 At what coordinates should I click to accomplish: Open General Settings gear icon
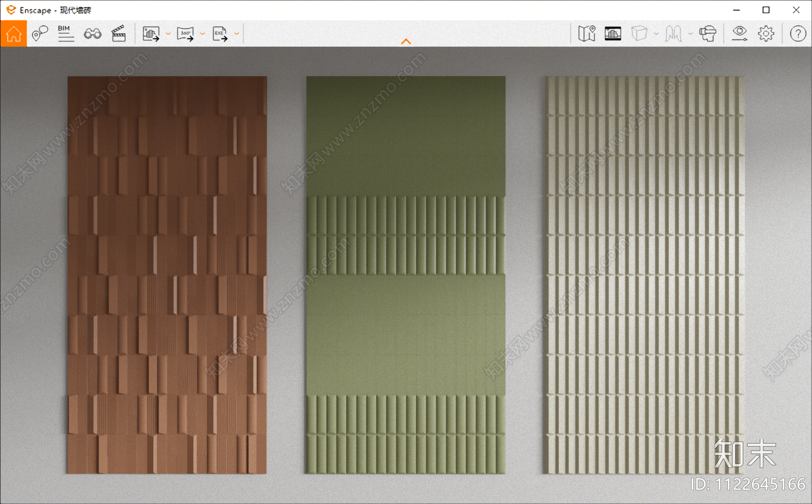766,34
